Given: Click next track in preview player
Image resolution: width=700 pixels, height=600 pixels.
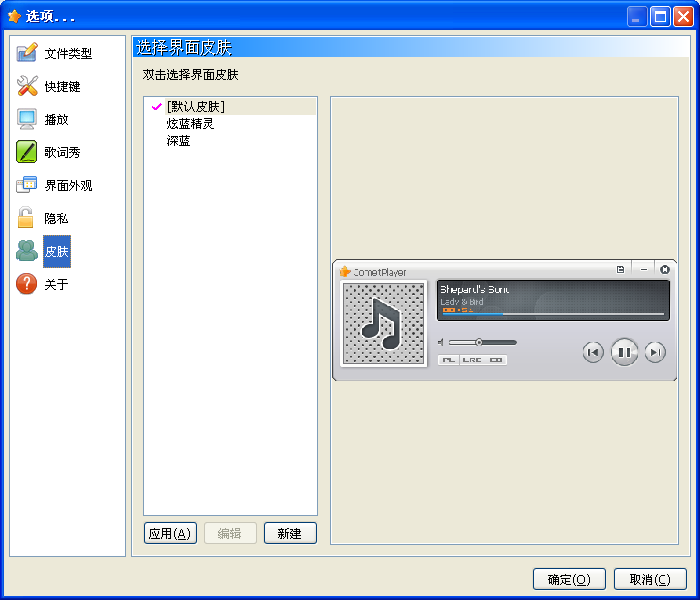Looking at the screenshot, I should (655, 352).
